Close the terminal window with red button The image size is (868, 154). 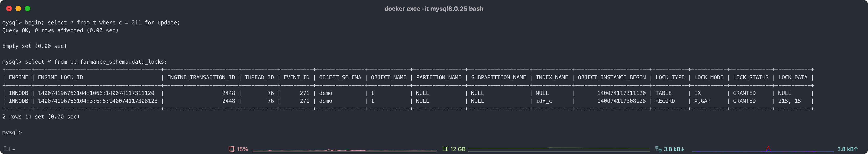tap(9, 9)
